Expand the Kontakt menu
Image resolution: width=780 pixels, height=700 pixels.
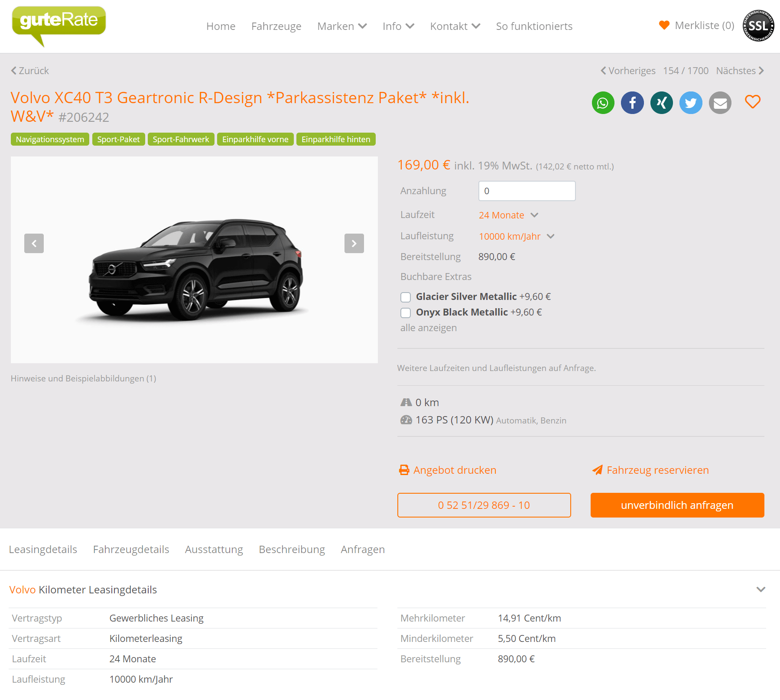455,26
